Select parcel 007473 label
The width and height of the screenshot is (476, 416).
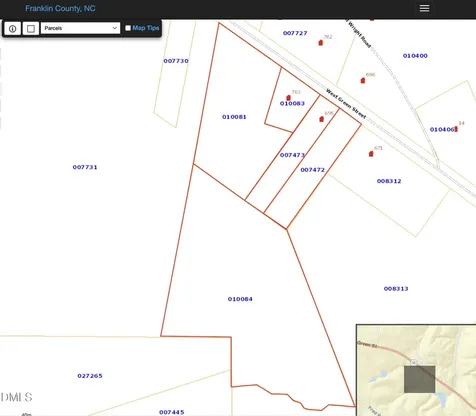click(x=292, y=155)
